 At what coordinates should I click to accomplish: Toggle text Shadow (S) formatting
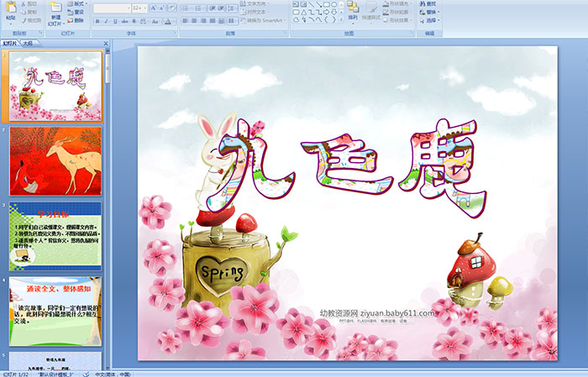[x=134, y=21]
